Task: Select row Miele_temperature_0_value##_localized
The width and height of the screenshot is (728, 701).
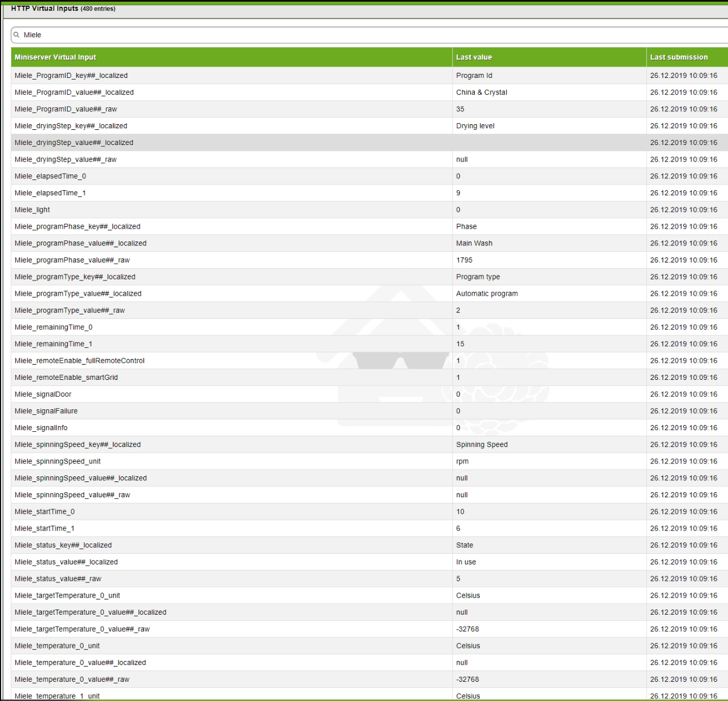Action: (x=370, y=663)
